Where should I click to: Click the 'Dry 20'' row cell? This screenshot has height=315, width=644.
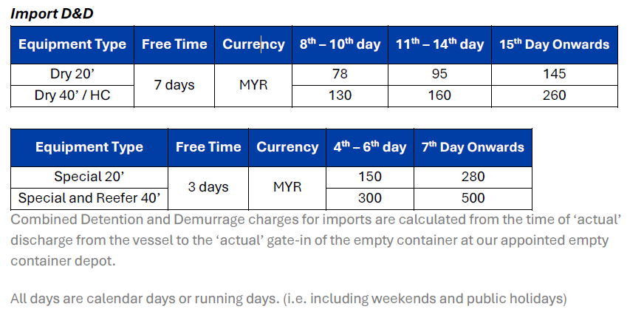pos(72,75)
